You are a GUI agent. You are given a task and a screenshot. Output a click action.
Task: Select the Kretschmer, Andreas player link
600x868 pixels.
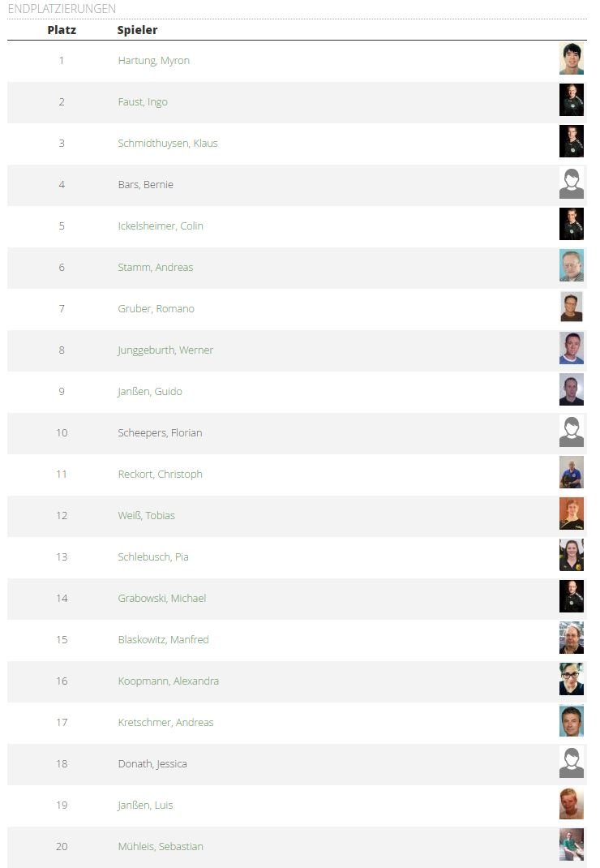coord(165,723)
